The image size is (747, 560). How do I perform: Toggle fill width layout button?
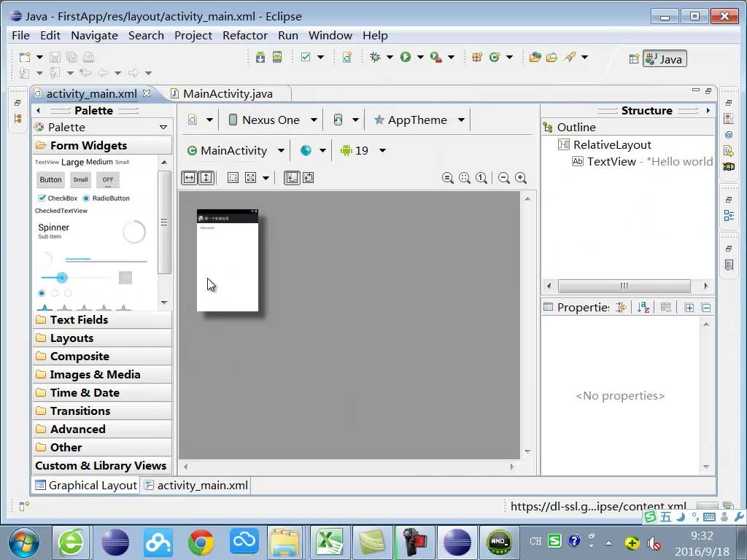click(189, 178)
